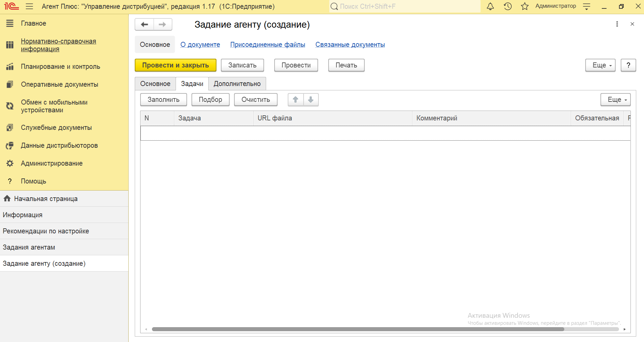644x342 pixels.
Task: Click the Заполнить button
Action: tap(163, 99)
